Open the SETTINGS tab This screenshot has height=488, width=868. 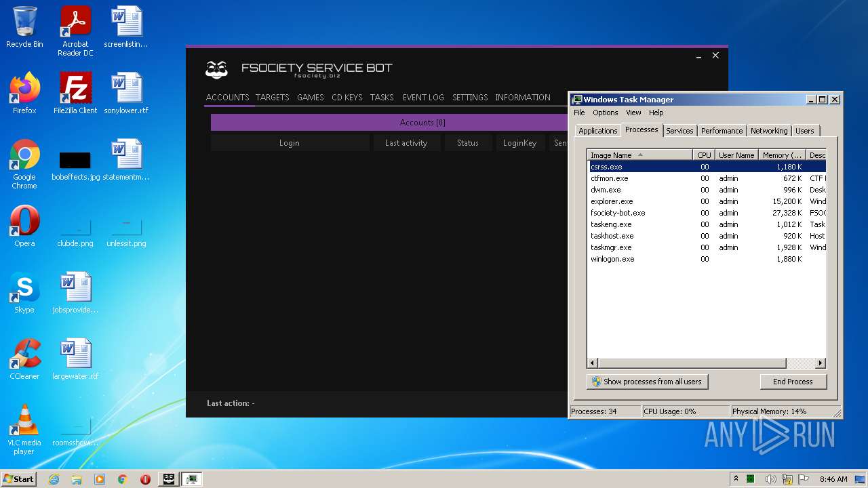(470, 98)
